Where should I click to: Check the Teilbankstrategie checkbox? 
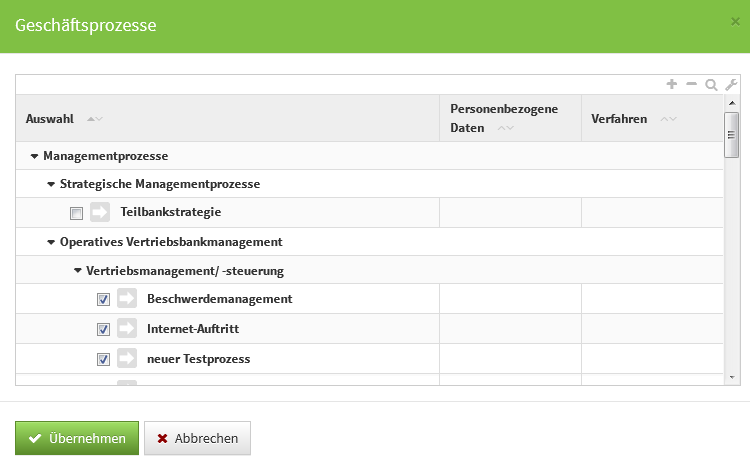tap(76, 213)
